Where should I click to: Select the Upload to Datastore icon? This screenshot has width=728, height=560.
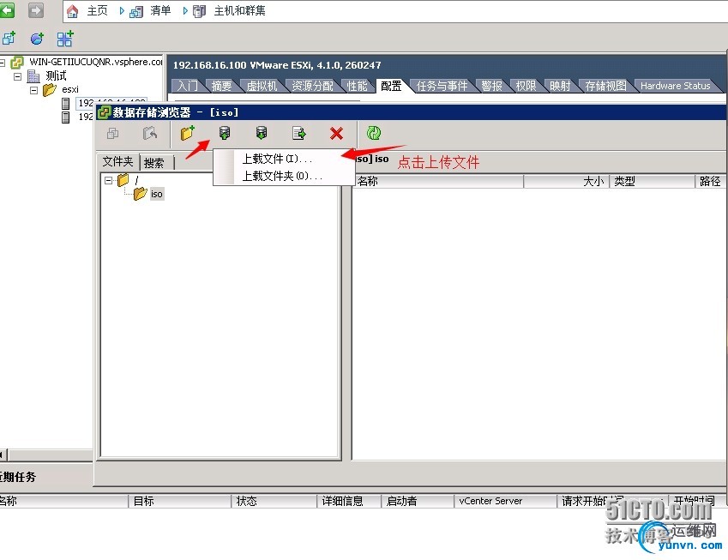click(x=224, y=133)
